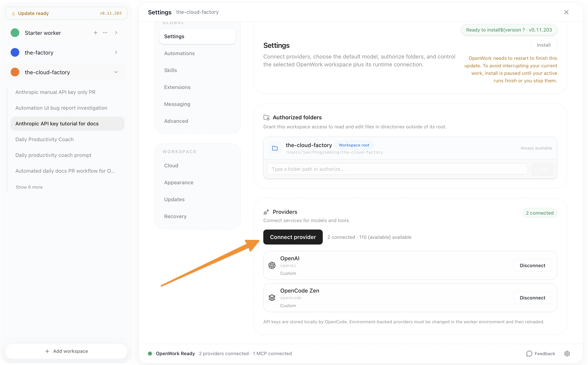Click the plus icon next to Starter worker

95,33
